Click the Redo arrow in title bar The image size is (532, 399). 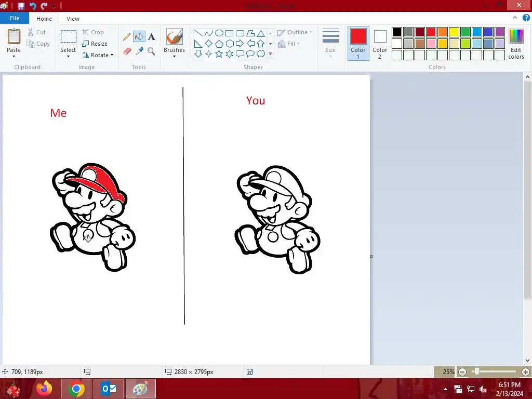click(44, 6)
